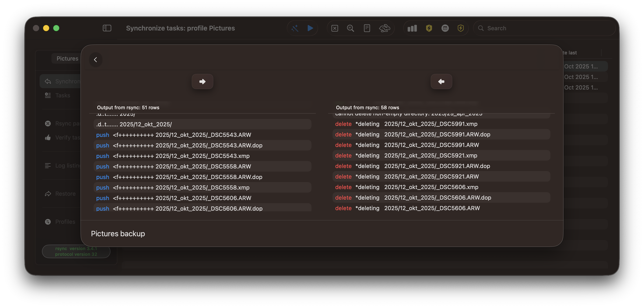Click the left-pointing arrow pull button
The height and width of the screenshot is (308, 644).
pos(441,81)
